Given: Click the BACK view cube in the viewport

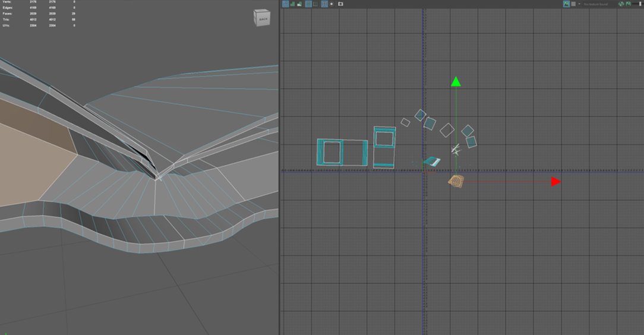Looking at the screenshot, I should (262, 18).
